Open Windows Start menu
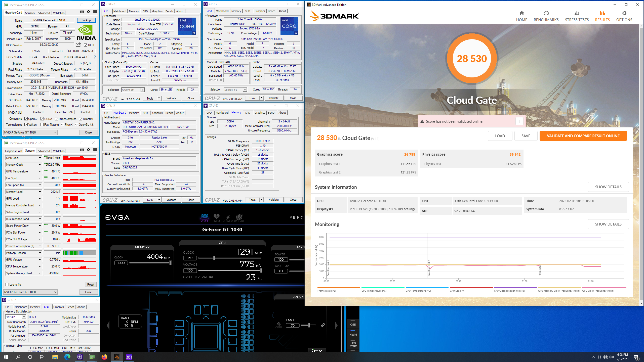 point(6,357)
